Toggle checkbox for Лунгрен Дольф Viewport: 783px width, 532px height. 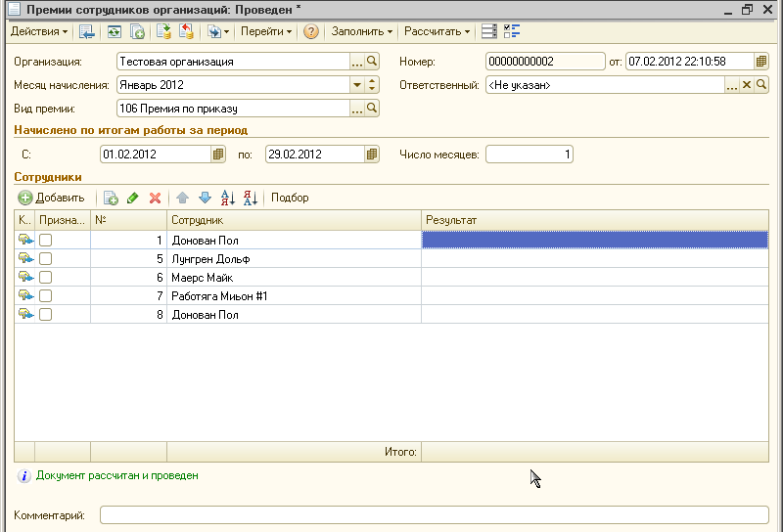coord(45,258)
